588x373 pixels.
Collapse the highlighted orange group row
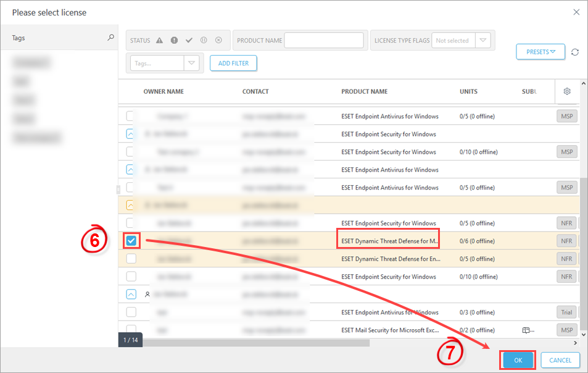click(x=130, y=205)
